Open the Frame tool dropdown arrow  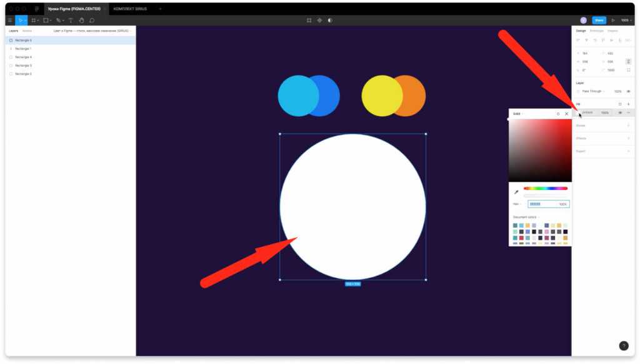[38, 21]
